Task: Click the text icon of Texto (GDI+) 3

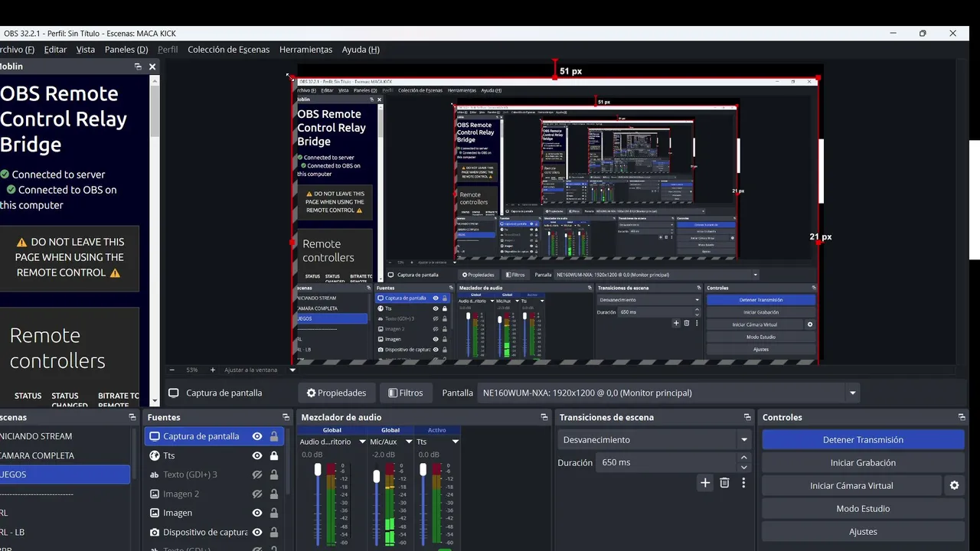Action: 155,474
